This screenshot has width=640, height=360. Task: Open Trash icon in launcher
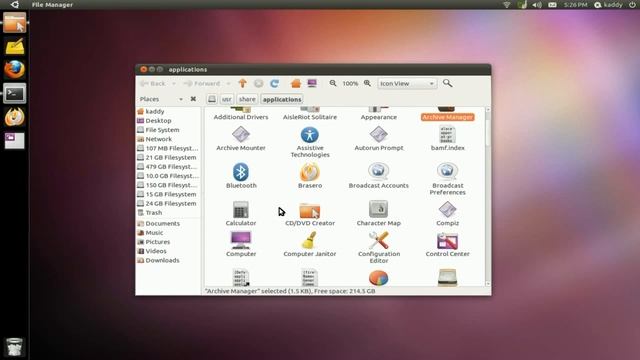coord(14,347)
